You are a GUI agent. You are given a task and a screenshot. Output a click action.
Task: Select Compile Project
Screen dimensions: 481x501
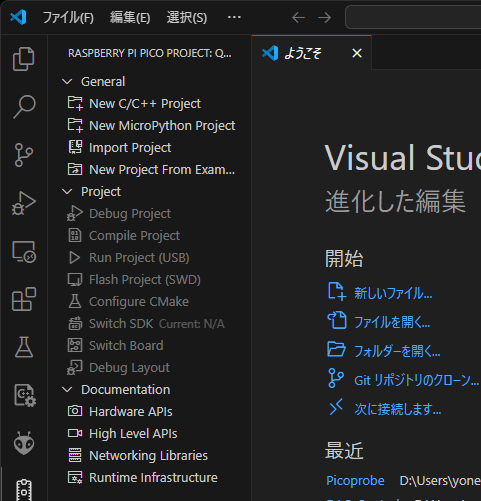(x=149, y=236)
